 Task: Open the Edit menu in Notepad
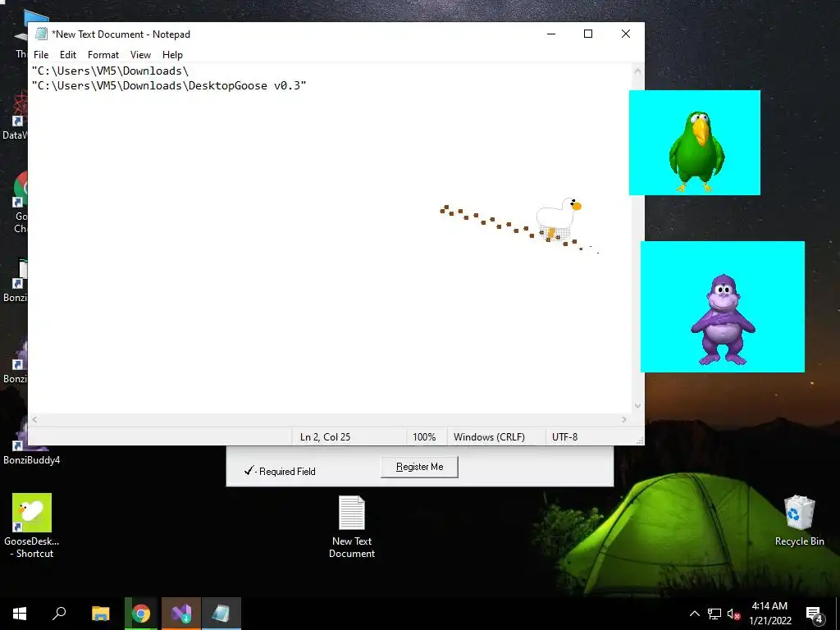[68, 55]
